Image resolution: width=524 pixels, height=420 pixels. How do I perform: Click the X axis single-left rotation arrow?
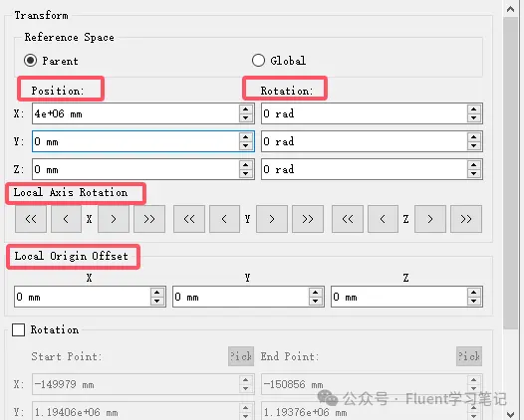click(x=66, y=219)
